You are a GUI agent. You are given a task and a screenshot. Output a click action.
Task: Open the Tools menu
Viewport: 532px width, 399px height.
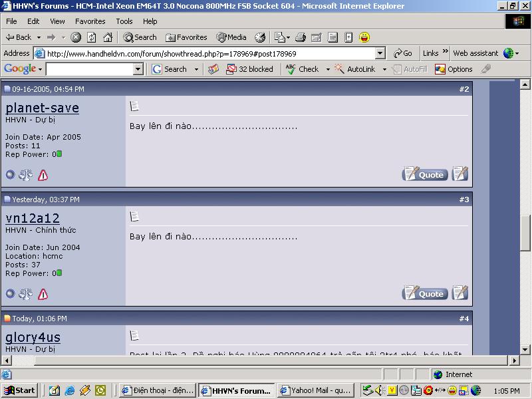click(x=124, y=21)
